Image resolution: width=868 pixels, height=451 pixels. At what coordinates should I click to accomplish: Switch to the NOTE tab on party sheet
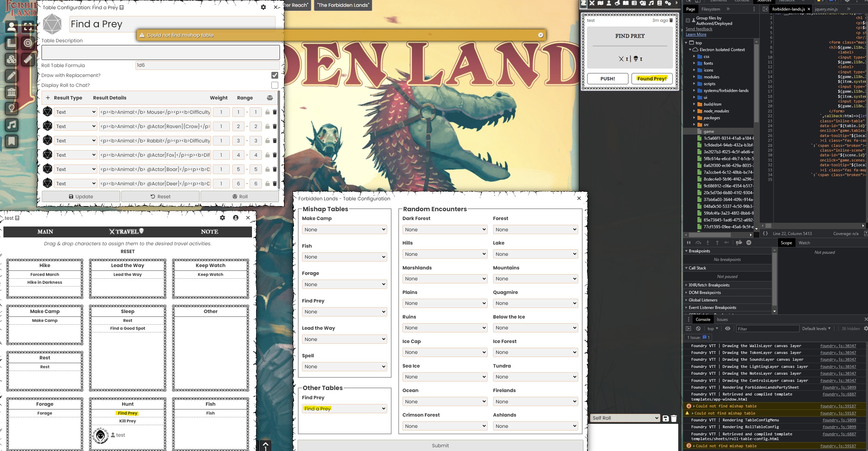(x=209, y=232)
